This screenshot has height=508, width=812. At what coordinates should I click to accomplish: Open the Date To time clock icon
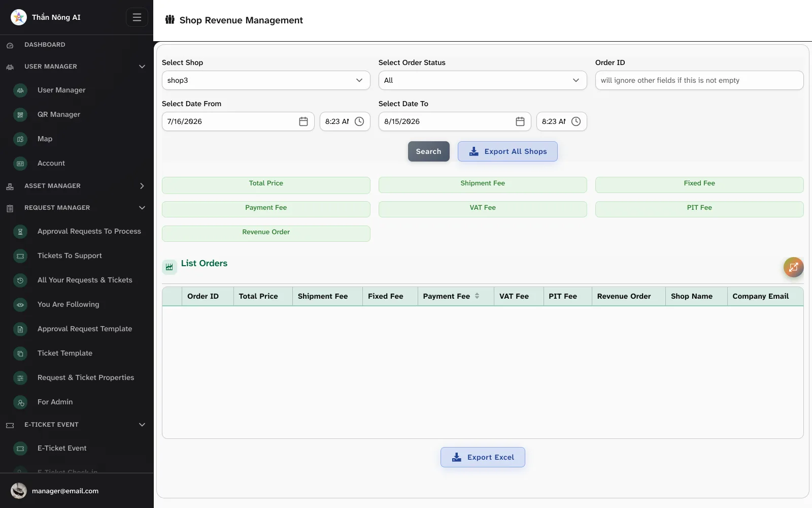(576, 121)
